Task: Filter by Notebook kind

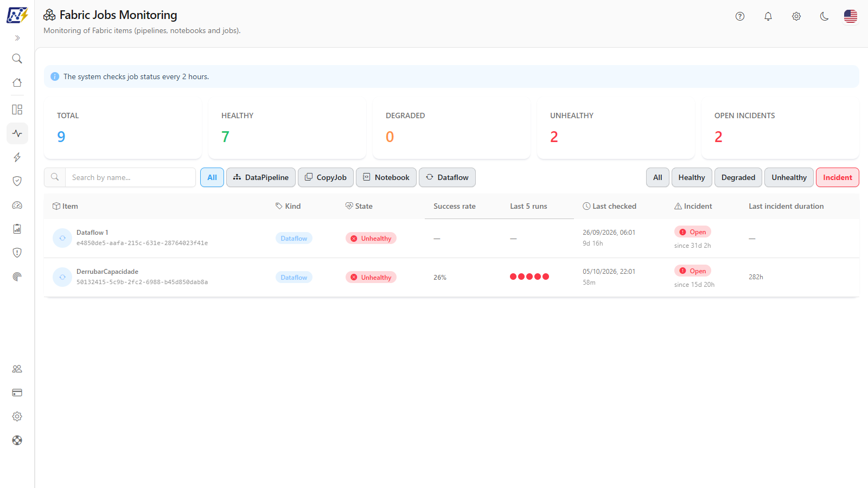Action: click(386, 177)
